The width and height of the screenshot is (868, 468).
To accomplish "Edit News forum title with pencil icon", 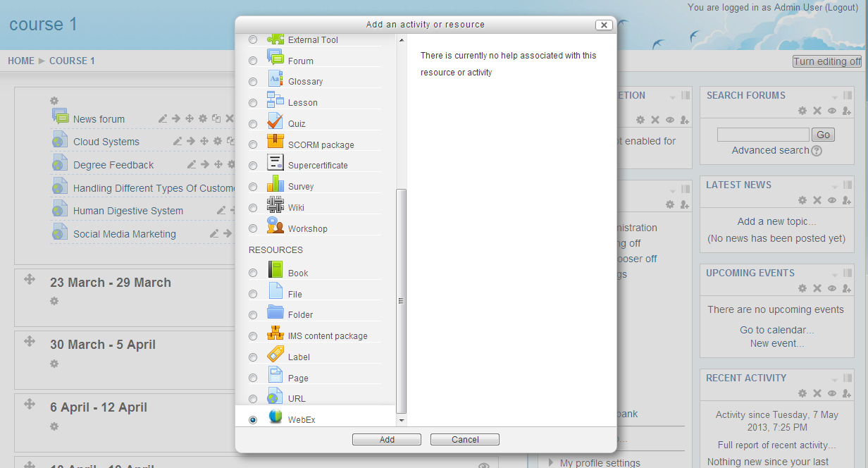I will [x=163, y=119].
